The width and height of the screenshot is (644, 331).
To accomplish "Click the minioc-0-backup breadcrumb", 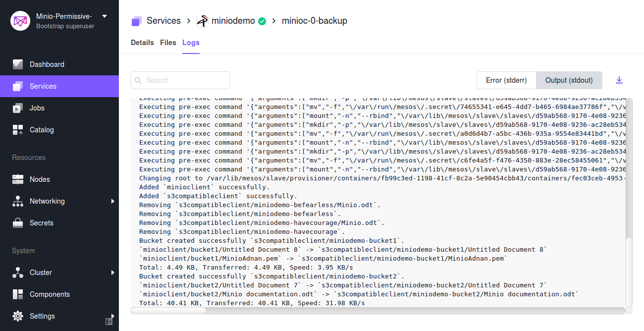I will (315, 21).
